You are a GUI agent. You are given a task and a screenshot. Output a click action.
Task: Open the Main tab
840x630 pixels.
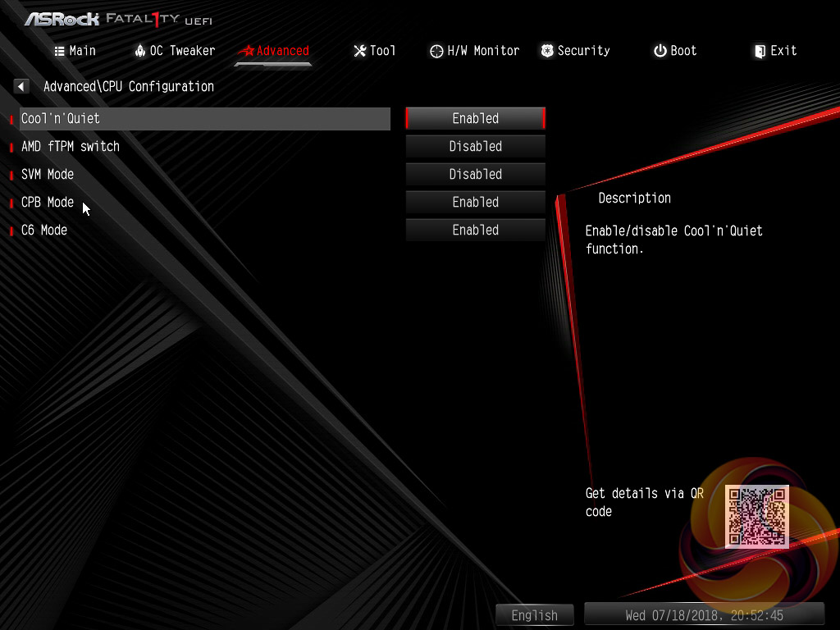(75, 51)
